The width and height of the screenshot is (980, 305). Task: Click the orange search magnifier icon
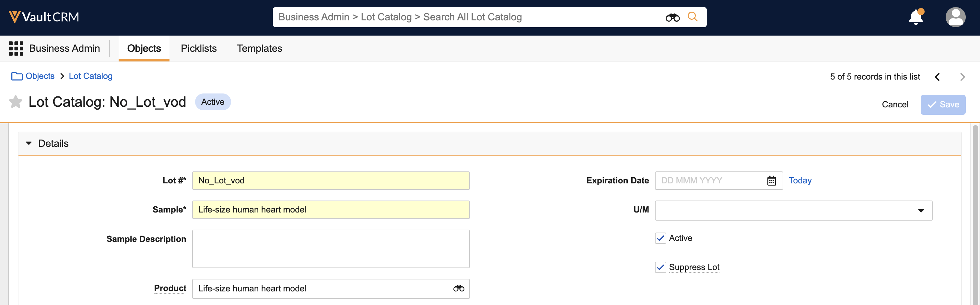point(693,17)
